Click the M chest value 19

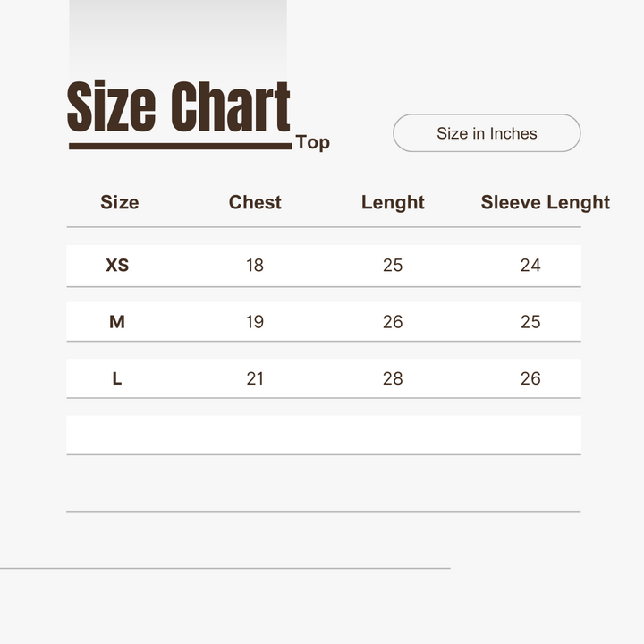click(x=255, y=322)
